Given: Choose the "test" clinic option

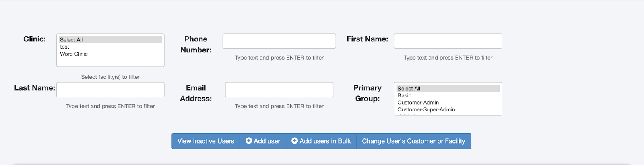Looking at the screenshot, I should tap(65, 47).
